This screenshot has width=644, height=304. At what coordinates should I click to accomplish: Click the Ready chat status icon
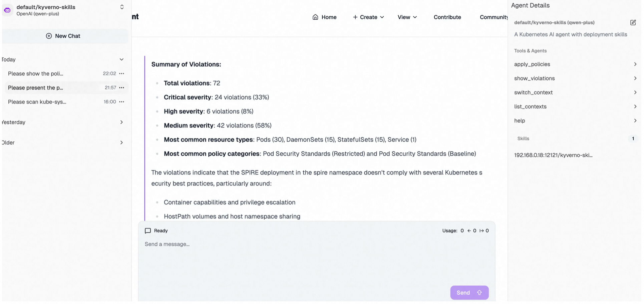(x=148, y=231)
